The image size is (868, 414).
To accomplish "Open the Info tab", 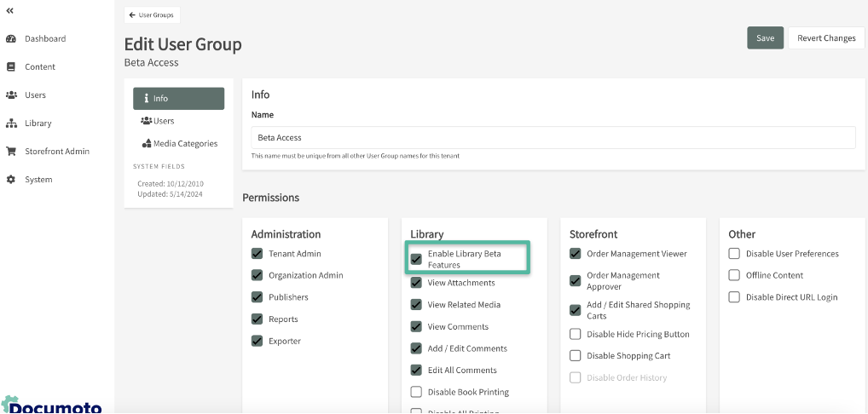I will tap(178, 99).
